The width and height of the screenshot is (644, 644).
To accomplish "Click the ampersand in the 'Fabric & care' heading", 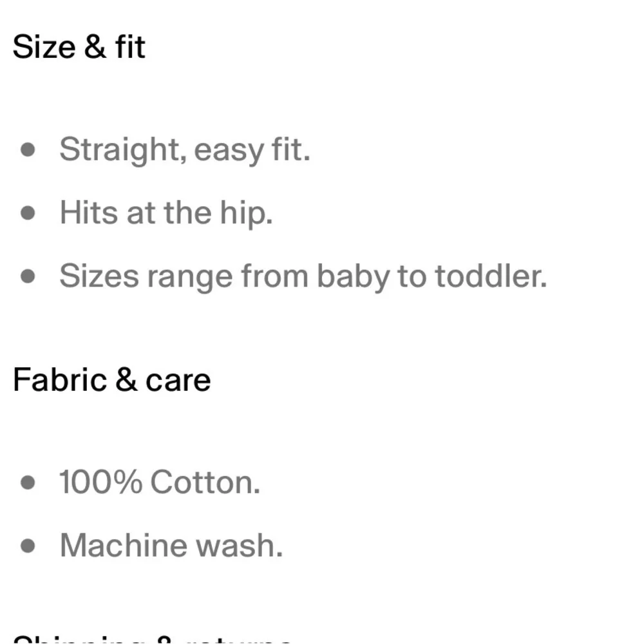I will 126,379.
